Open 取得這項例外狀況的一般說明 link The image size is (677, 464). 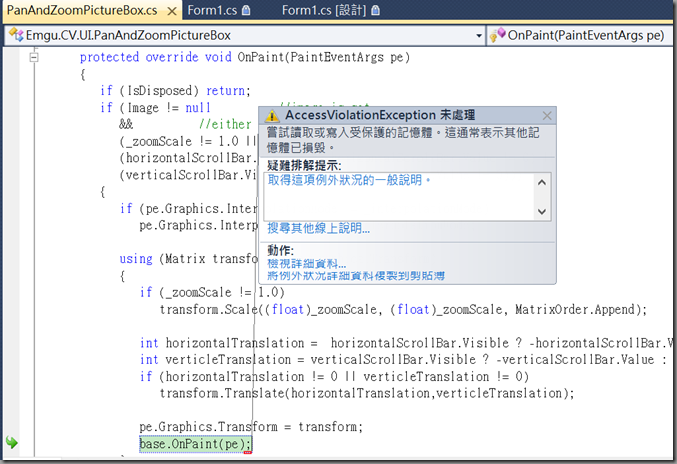[349, 180]
